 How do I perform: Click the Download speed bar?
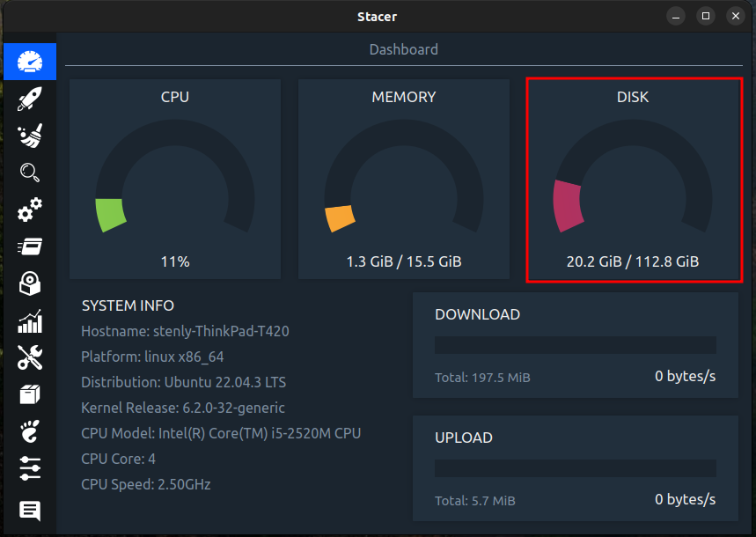[576, 345]
